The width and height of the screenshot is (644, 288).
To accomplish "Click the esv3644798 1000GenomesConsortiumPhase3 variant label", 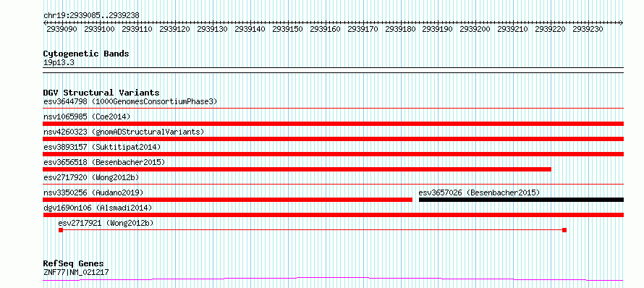I will (x=130, y=101).
